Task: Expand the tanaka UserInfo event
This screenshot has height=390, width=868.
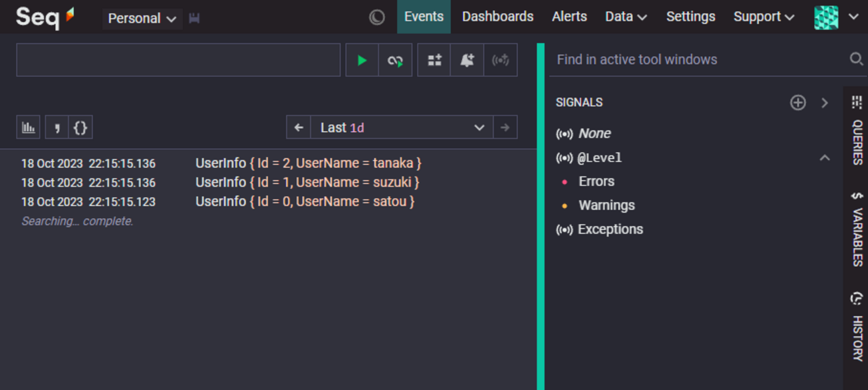Action: (x=307, y=163)
